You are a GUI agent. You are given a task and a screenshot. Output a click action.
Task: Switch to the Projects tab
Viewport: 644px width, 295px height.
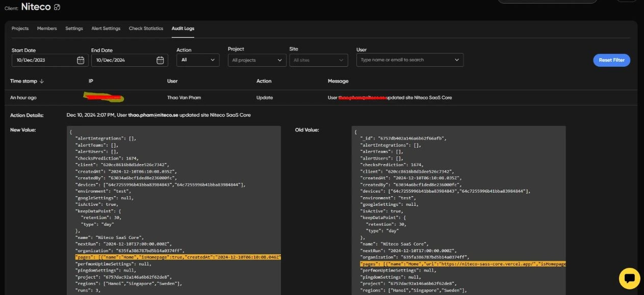click(20, 29)
